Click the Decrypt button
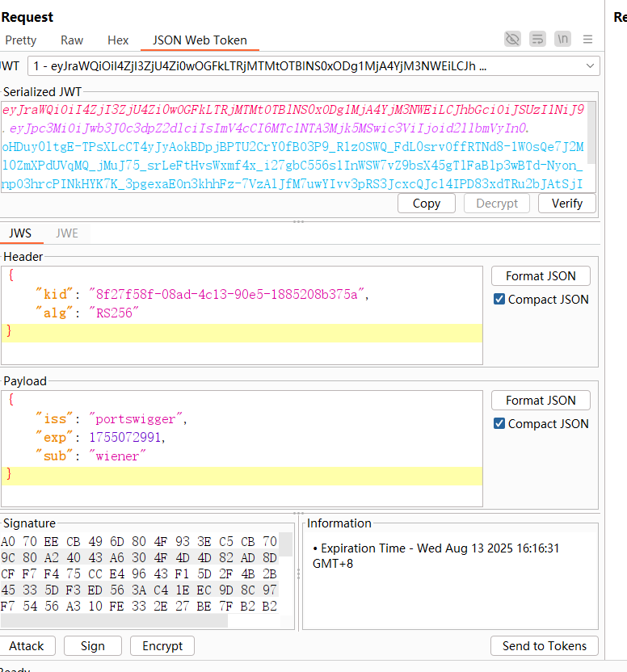The height and width of the screenshot is (672, 627). click(497, 204)
